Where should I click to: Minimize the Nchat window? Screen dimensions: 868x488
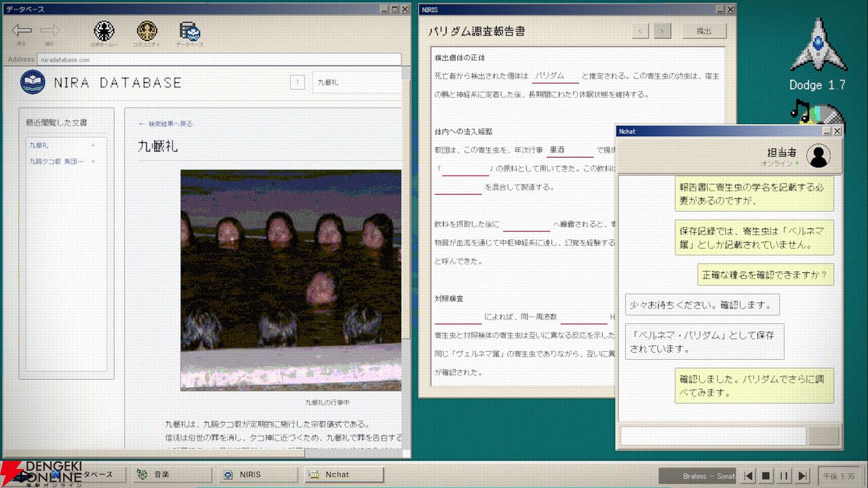tap(827, 131)
